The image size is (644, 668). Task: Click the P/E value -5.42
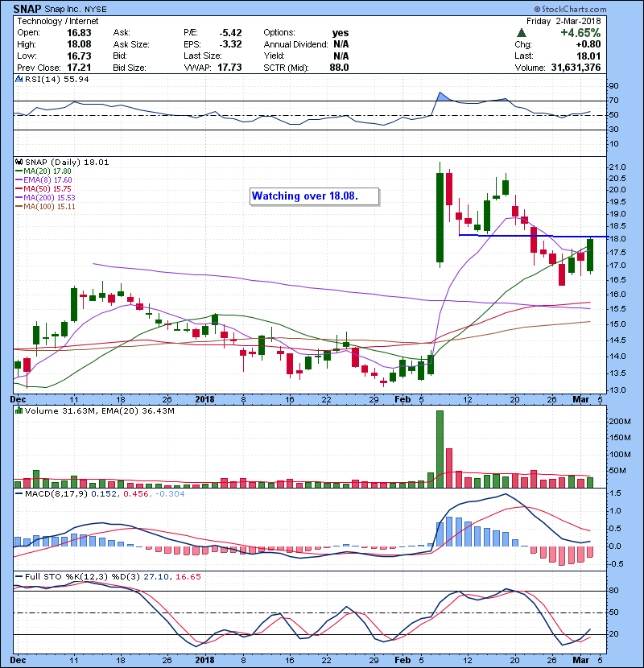(230, 33)
